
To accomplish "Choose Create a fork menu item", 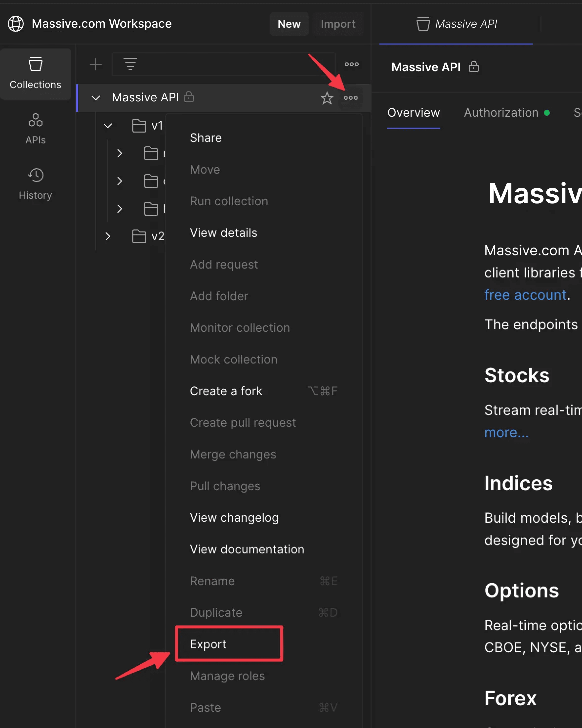I will coord(226,391).
